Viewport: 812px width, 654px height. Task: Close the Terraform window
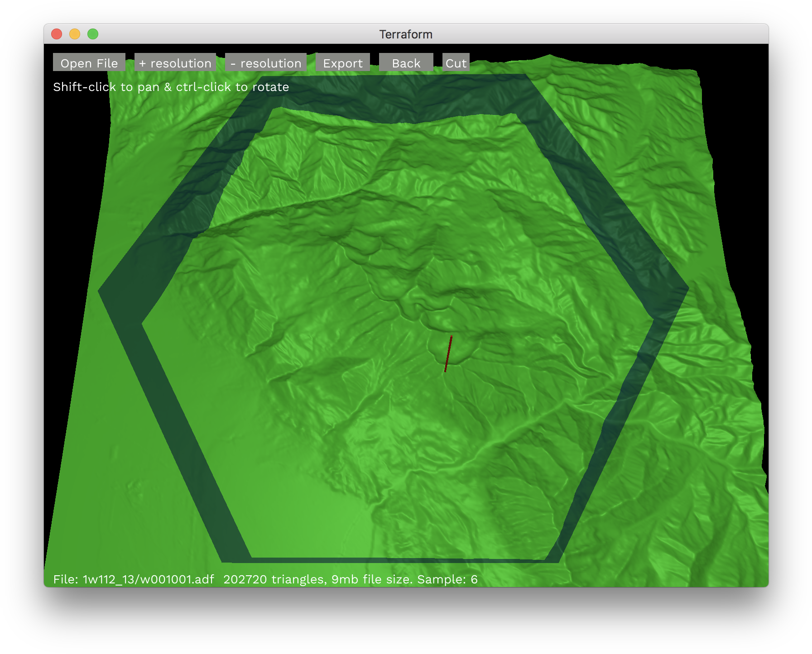(57, 34)
